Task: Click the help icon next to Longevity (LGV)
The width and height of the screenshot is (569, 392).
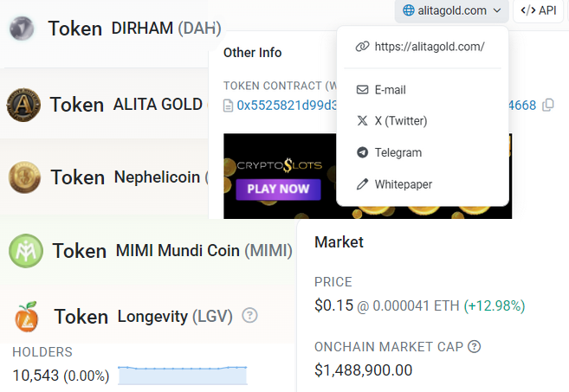Action: pos(249,315)
